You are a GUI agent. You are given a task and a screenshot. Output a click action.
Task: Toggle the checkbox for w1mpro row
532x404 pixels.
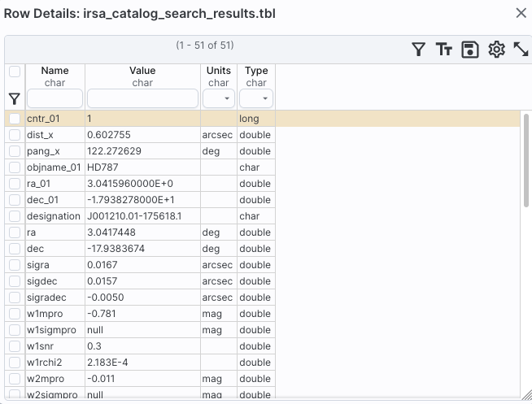tap(15, 314)
